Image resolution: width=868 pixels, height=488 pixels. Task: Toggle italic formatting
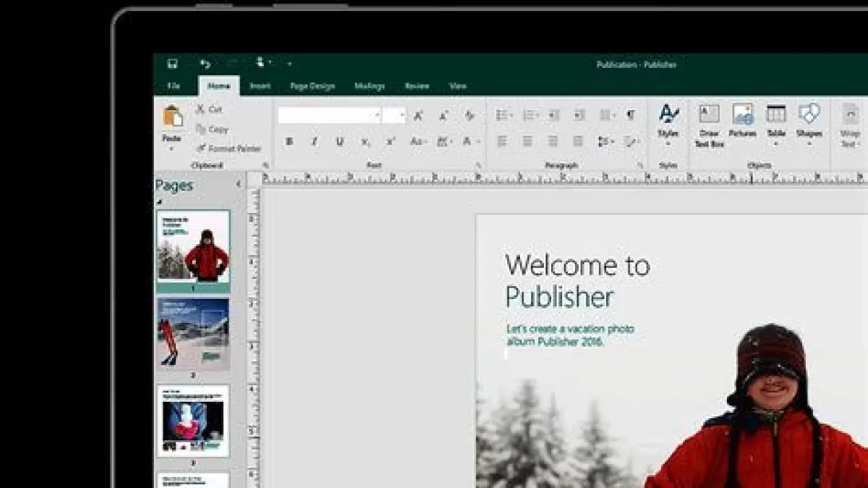tap(314, 142)
